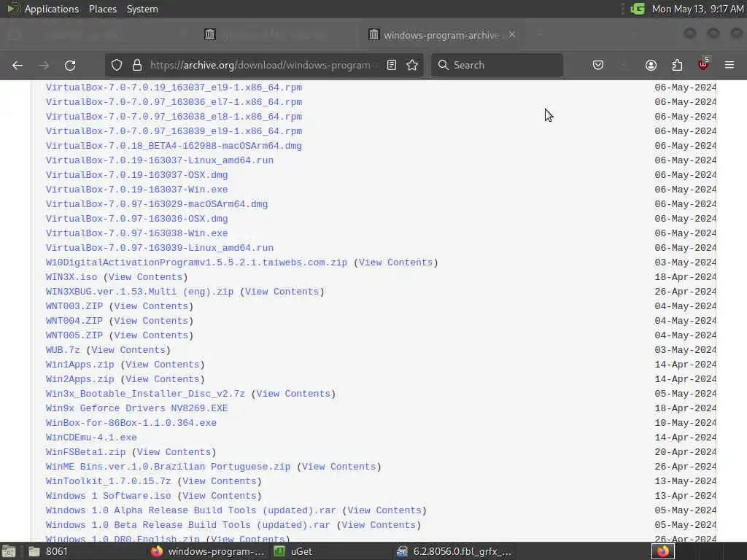The width and height of the screenshot is (747, 560).
Task: Download VirtualBox-7.0.97-163029-macOSArm64.dmg
Action: [x=157, y=204]
